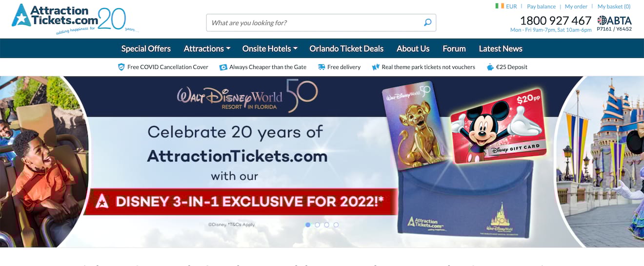
Task: Click the piggy bank €25 Deposit icon
Action: [490, 67]
